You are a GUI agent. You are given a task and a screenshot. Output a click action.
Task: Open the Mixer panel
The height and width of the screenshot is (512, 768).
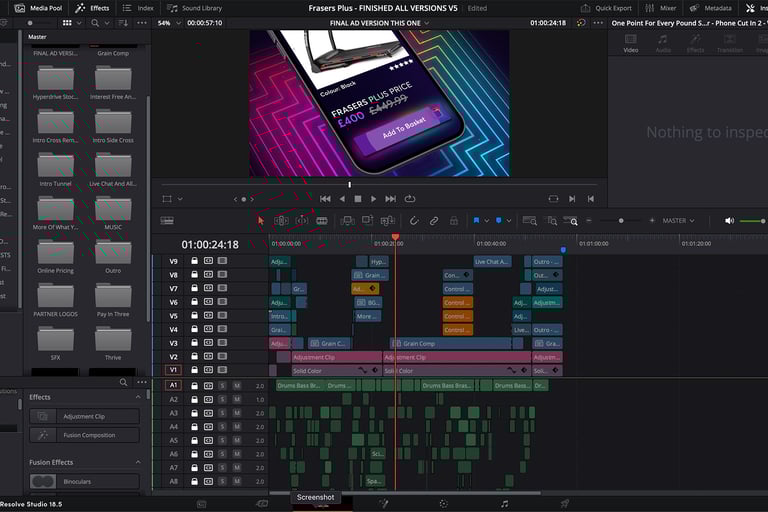pyautogui.click(x=661, y=8)
